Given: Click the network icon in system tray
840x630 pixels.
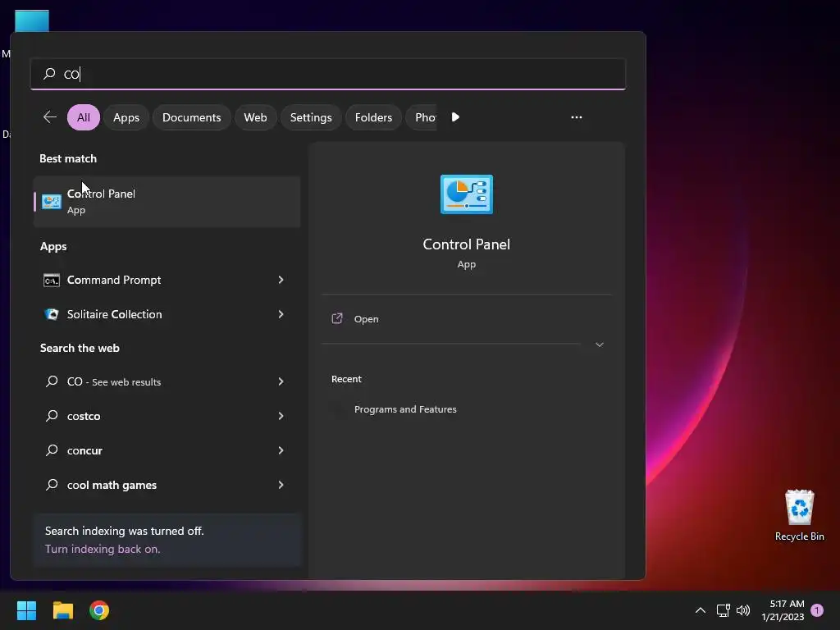Looking at the screenshot, I should [724, 610].
